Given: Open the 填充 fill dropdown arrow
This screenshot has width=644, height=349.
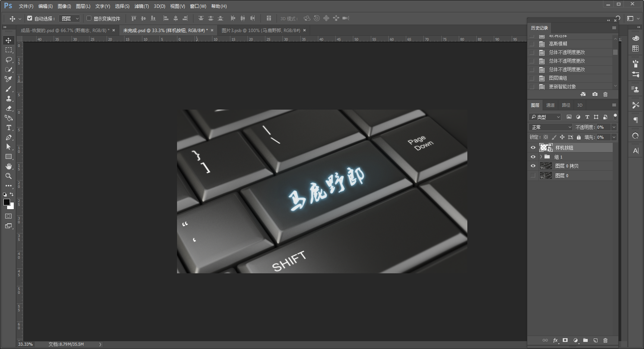Looking at the screenshot, I should coord(614,137).
